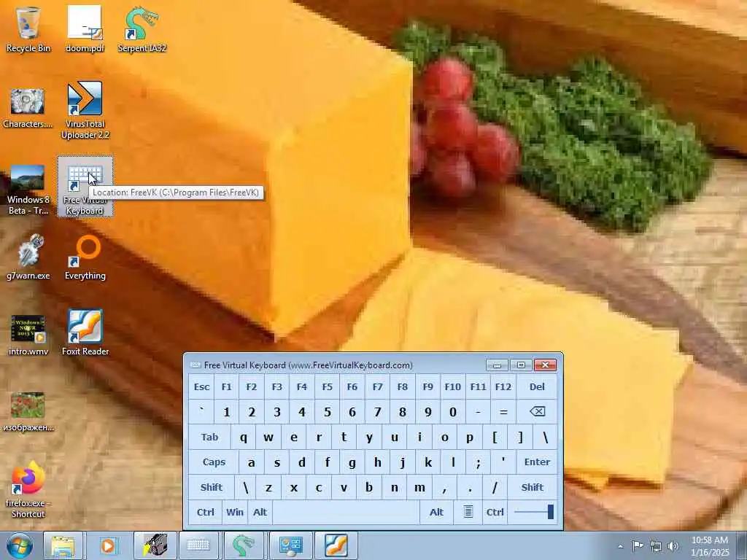Click the number 7 key
747x560 pixels.
tap(377, 411)
